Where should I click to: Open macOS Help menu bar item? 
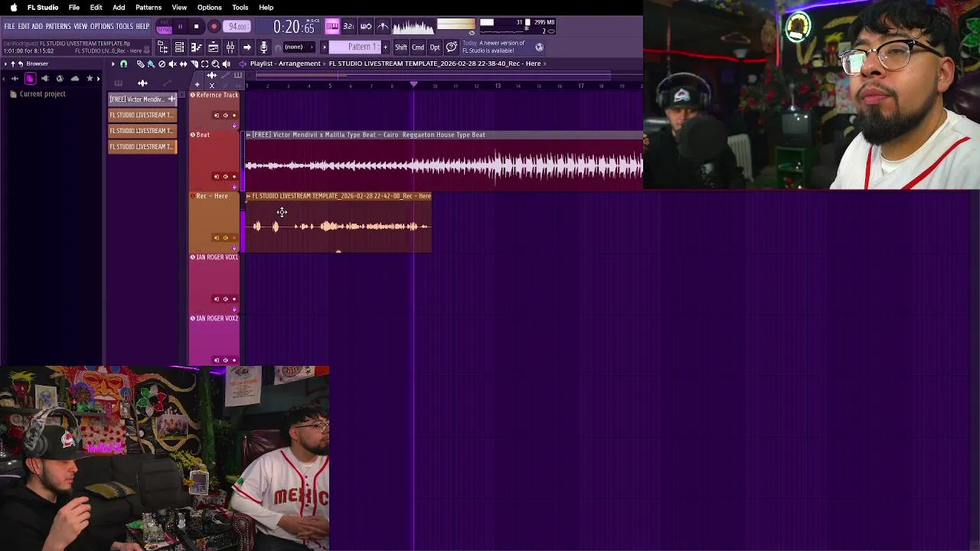[266, 8]
